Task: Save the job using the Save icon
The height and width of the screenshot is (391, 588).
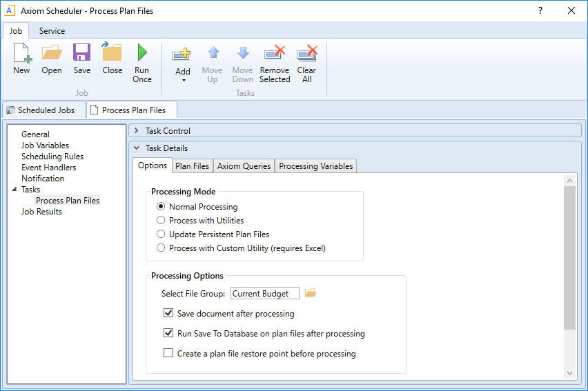Action: point(82,53)
